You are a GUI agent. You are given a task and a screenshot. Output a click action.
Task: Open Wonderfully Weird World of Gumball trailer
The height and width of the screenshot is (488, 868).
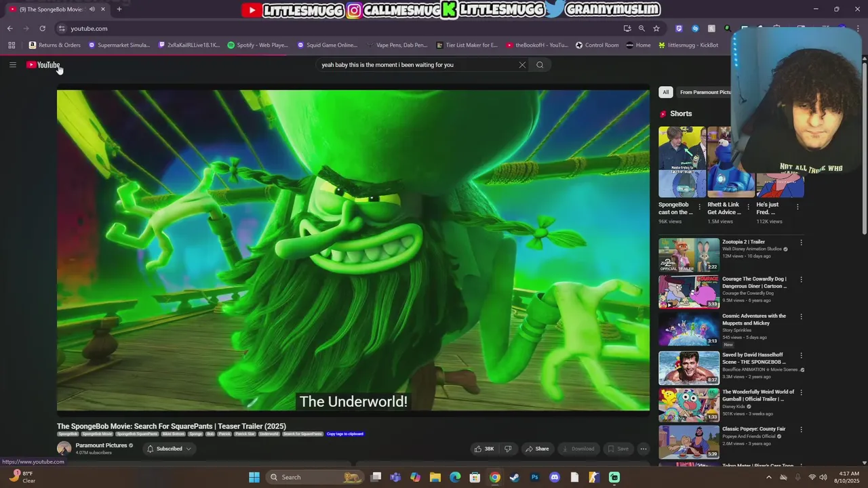pyautogui.click(x=689, y=405)
